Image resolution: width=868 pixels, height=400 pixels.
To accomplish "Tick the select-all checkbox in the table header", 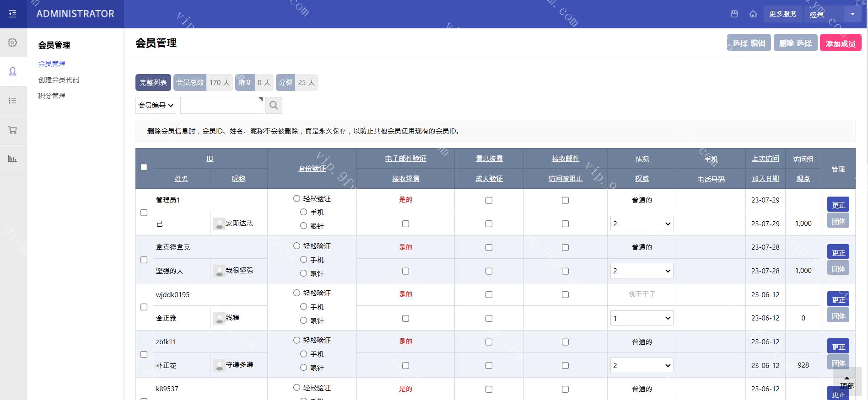I will tap(144, 167).
